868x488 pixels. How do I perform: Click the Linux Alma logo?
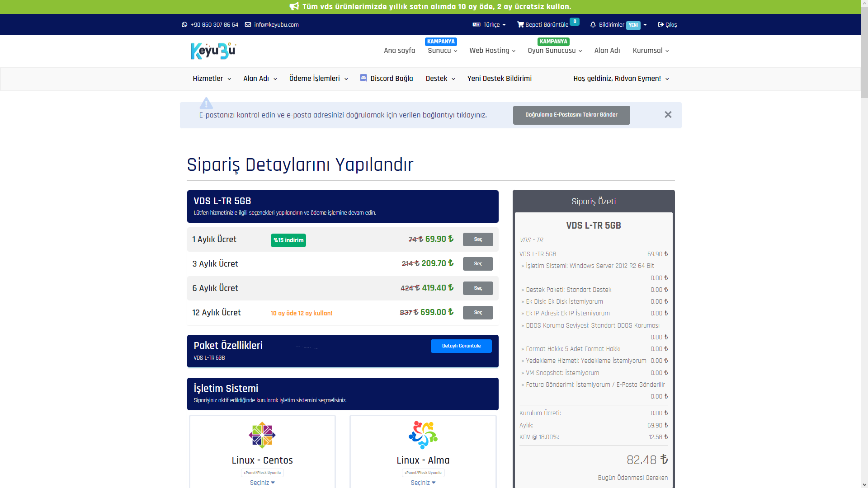423,435
